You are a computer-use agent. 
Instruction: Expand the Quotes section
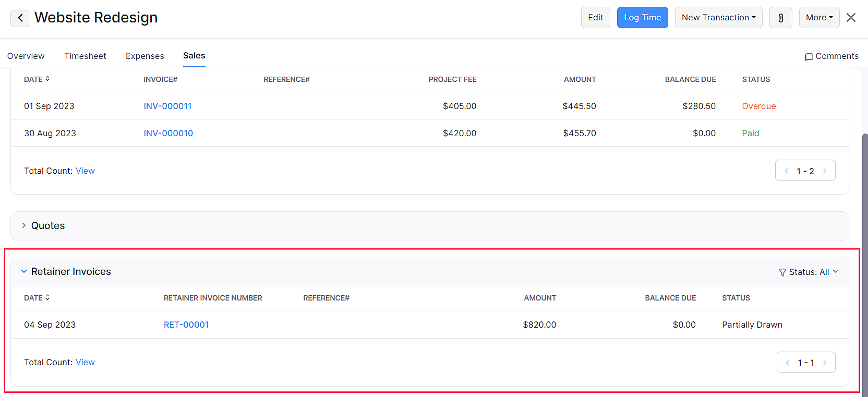point(24,225)
